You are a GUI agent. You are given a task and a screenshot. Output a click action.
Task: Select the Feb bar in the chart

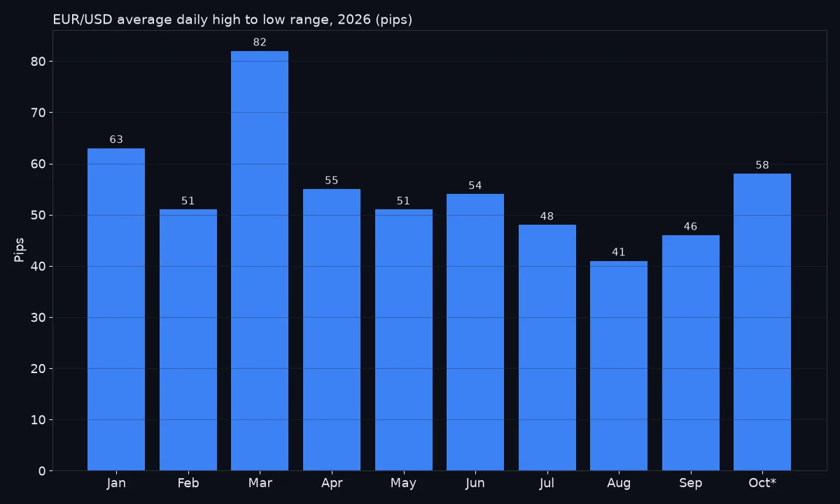[x=188, y=340]
